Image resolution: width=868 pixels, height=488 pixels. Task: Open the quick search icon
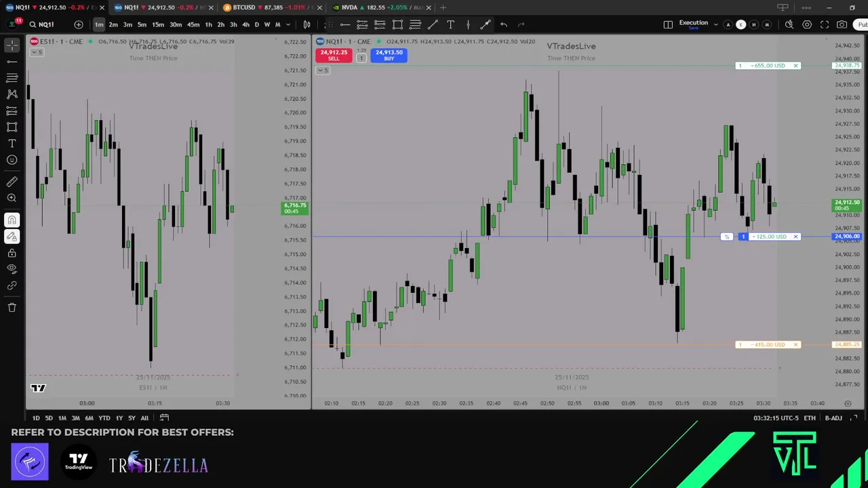(789, 24)
